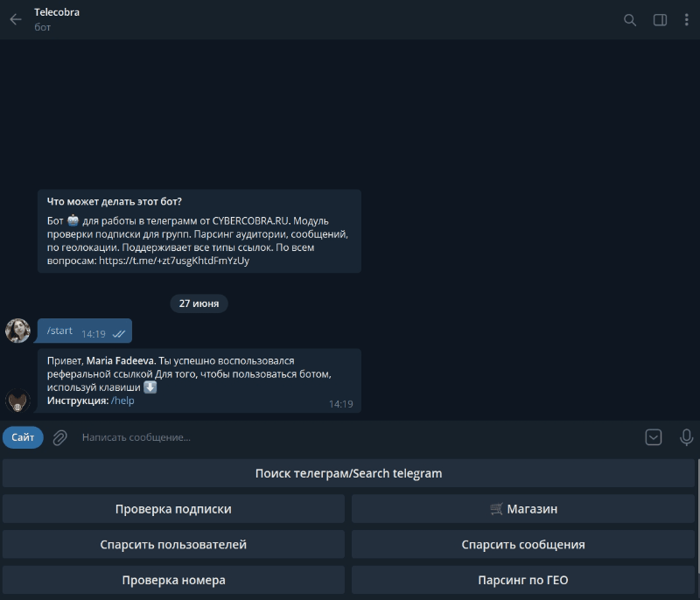Click the bot keyboard scrollbar
700x600 pixels.
697,518
